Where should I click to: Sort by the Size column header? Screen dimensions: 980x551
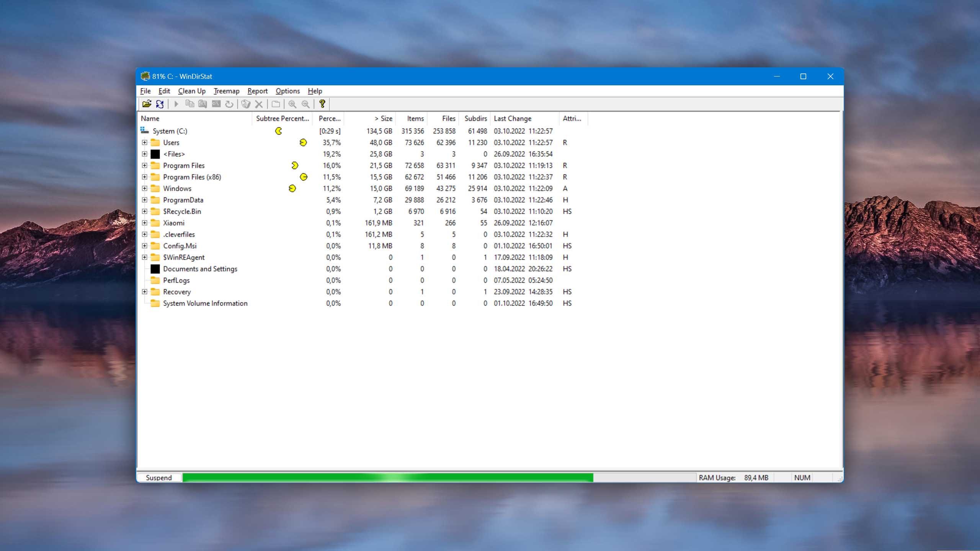(369, 119)
